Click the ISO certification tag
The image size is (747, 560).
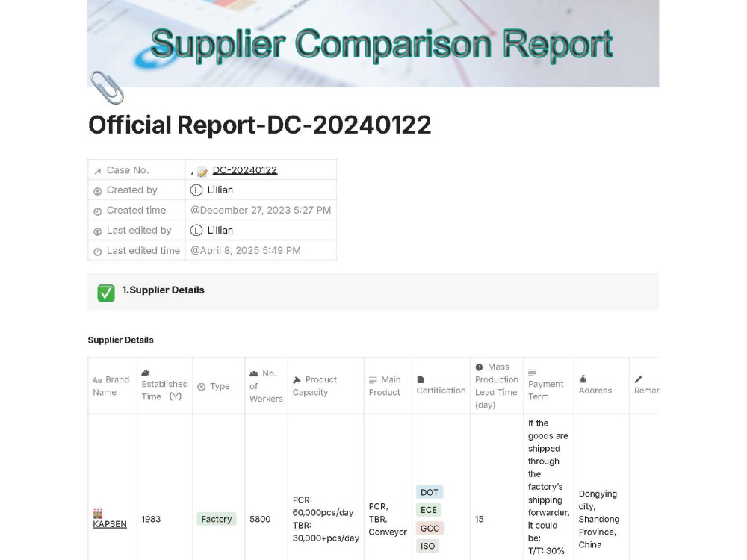(427, 547)
